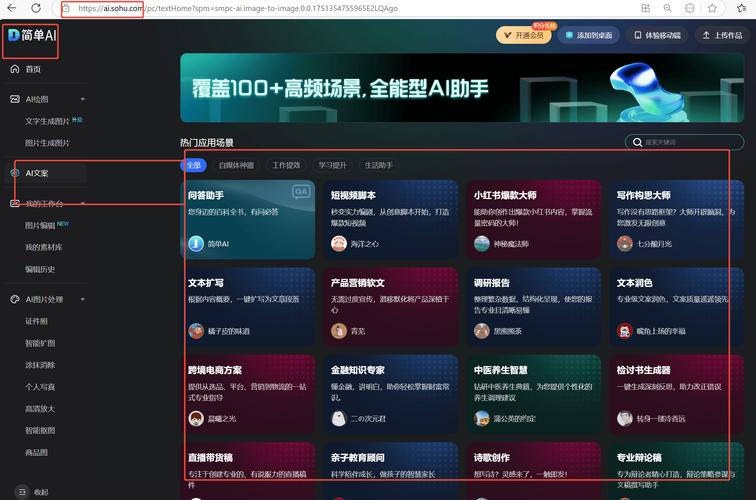Screen dimensions: 756x500
Task: Click the lock icon in the address bar
Action: (x=67, y=8)
